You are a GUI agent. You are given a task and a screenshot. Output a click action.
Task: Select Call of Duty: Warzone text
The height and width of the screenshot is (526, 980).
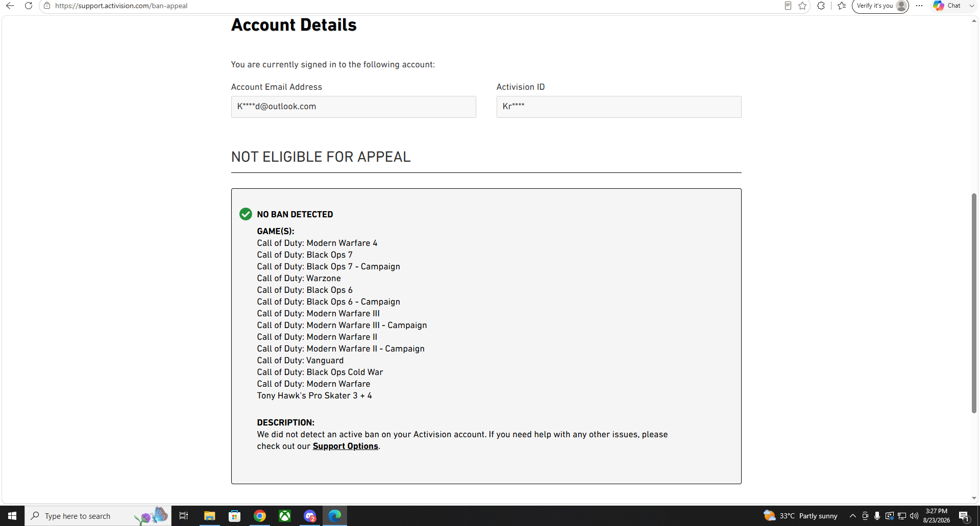(299, 278)
